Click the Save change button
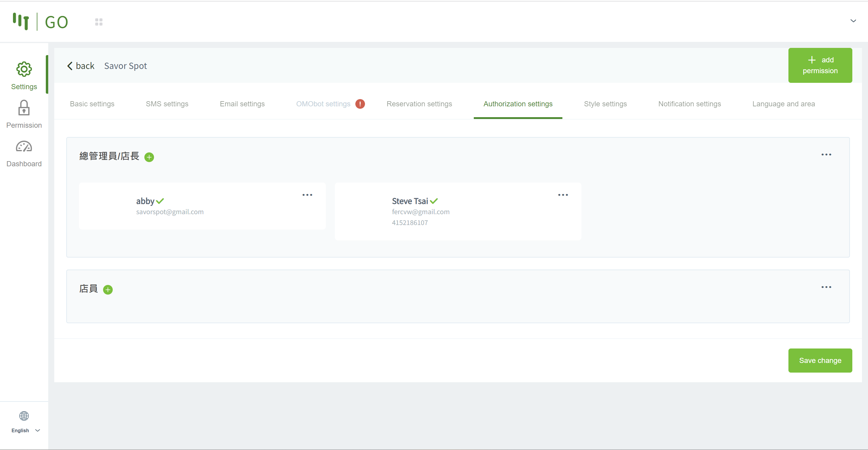Image resolution: width=868 pixels, height=450 pixels. 820,361
